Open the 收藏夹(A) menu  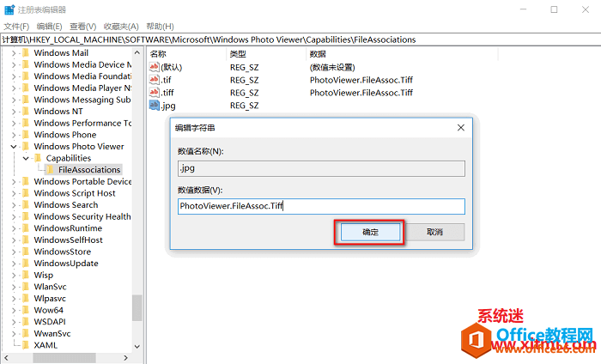click(x=121, y=27)
